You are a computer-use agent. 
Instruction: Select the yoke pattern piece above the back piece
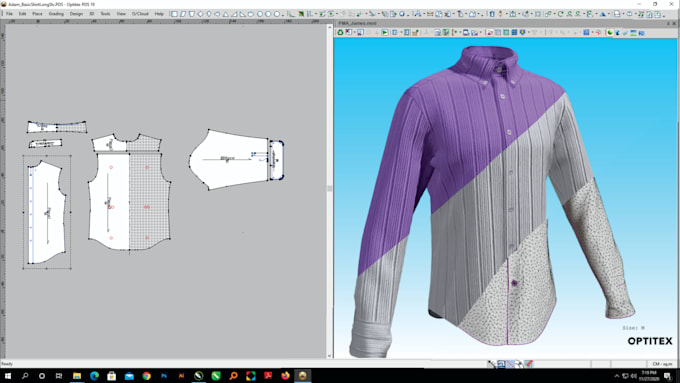click(126, 143)
